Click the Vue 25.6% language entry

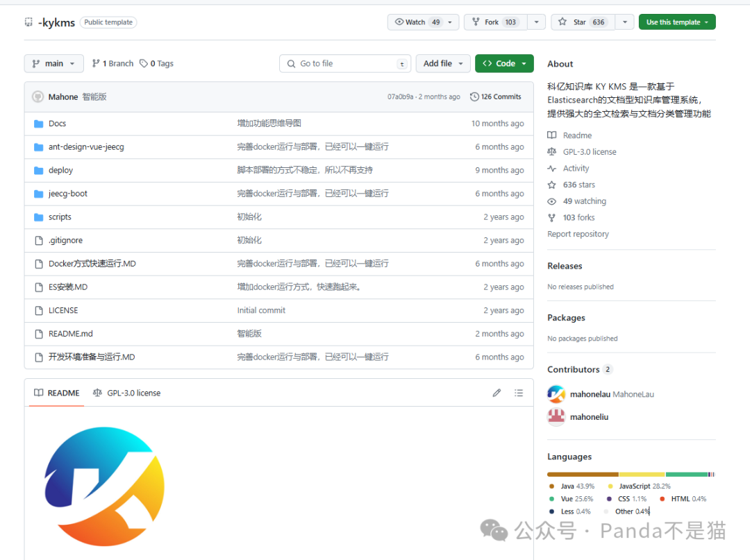(571, 499)
